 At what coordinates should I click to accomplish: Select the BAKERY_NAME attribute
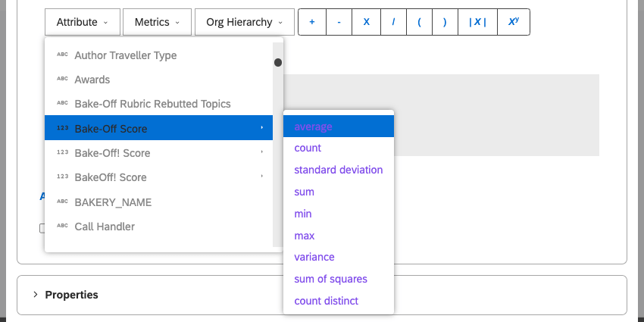(x=113, y=202)
